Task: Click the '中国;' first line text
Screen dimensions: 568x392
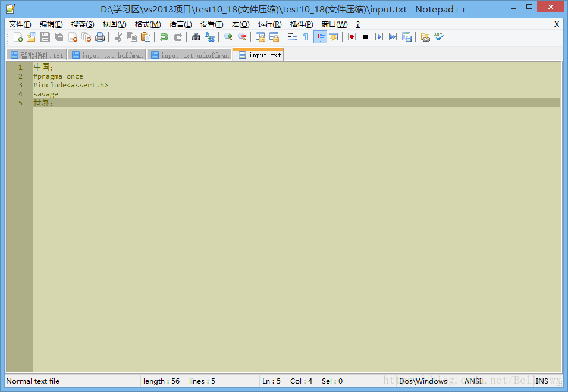Action: [x=43, y=67]
